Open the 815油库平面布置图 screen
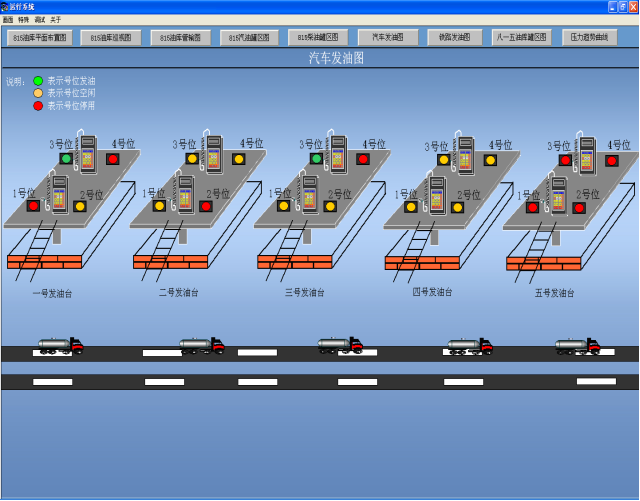 (40, 38)
